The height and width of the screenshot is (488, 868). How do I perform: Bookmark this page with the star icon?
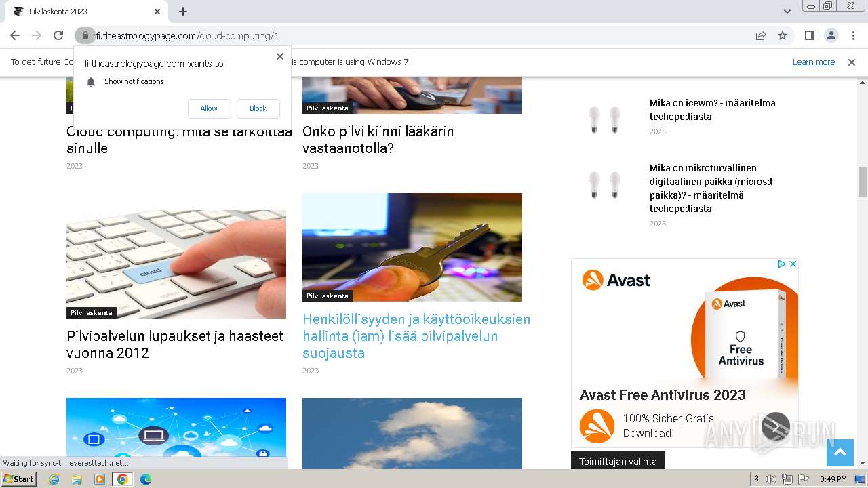[x=783, y=35]
